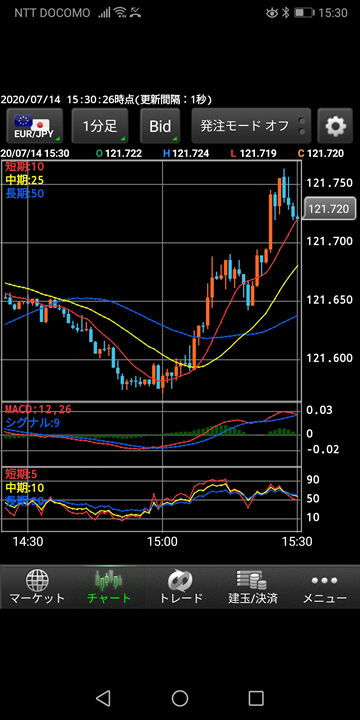The height and width of the screenshot is (720, 360).
Task: Tap the 長期:50 blue moving average label
Action: click(x=24, y=194)
